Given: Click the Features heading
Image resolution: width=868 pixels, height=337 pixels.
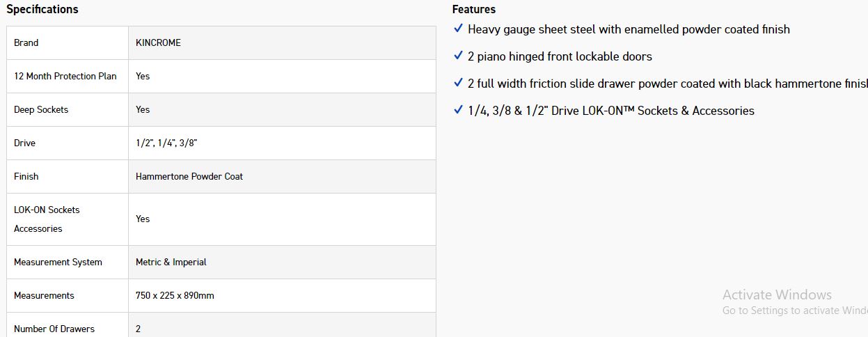Looking at the screenshot, I should 474,10.
